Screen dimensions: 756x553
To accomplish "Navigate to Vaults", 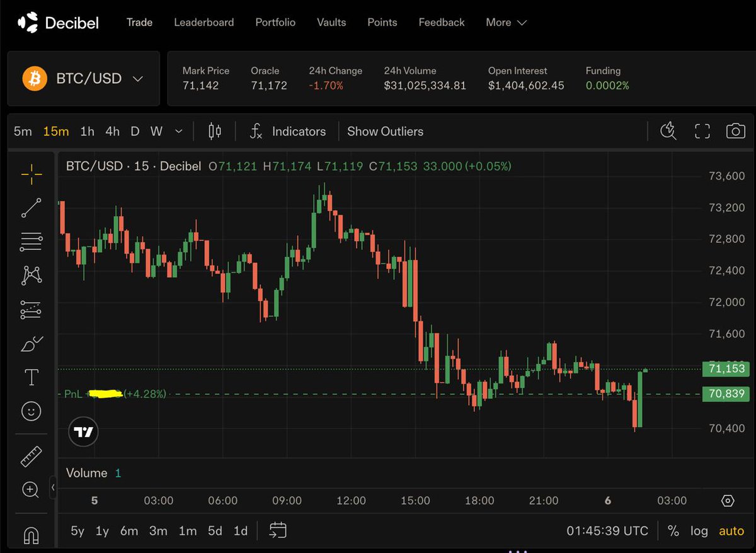I will tap(331, 22).
